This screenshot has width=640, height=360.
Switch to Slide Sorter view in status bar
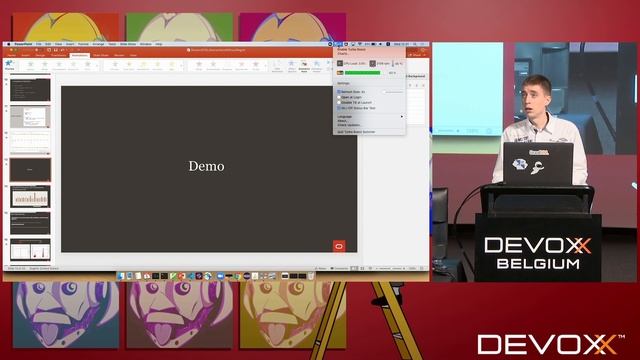click(x=362, y=269)
